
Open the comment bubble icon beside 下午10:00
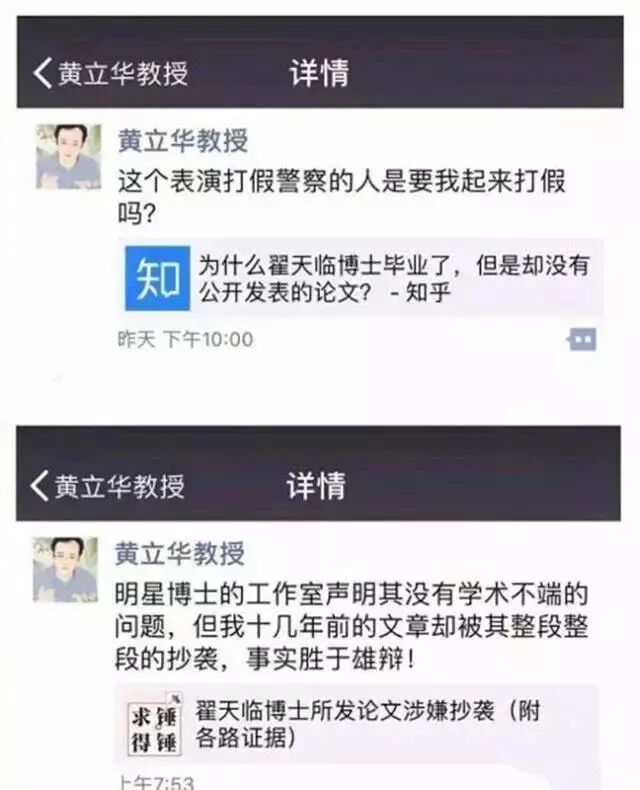(x=582, y=339)
